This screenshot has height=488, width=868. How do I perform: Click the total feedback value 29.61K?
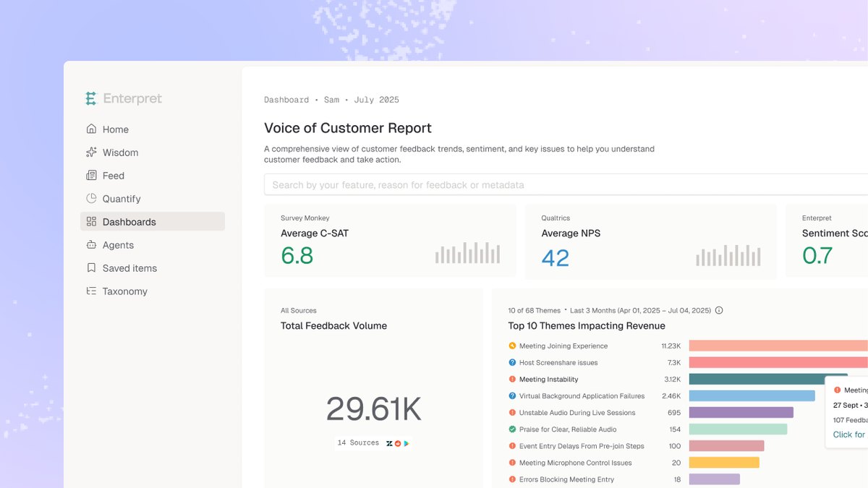(x=373, y=408)
